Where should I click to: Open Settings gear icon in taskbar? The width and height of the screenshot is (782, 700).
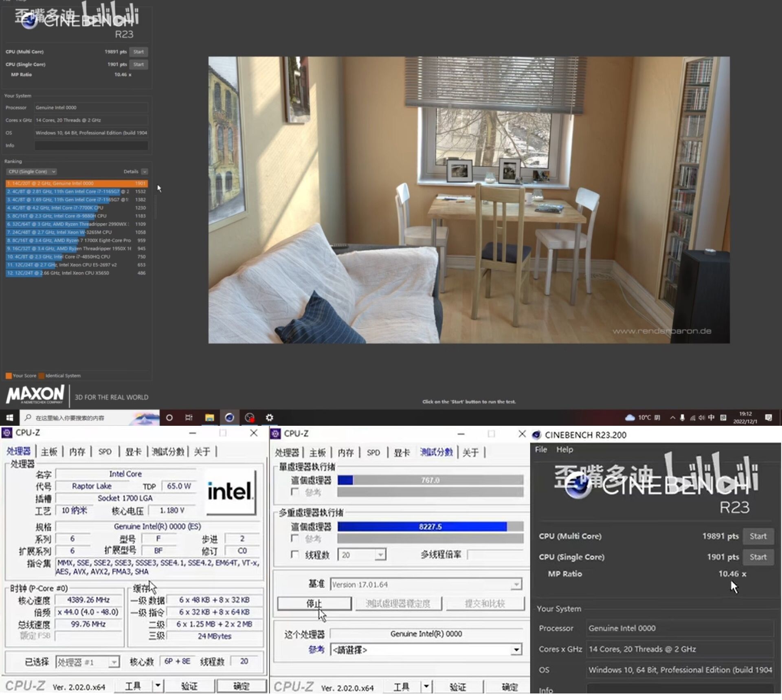[x=269, y=418]
